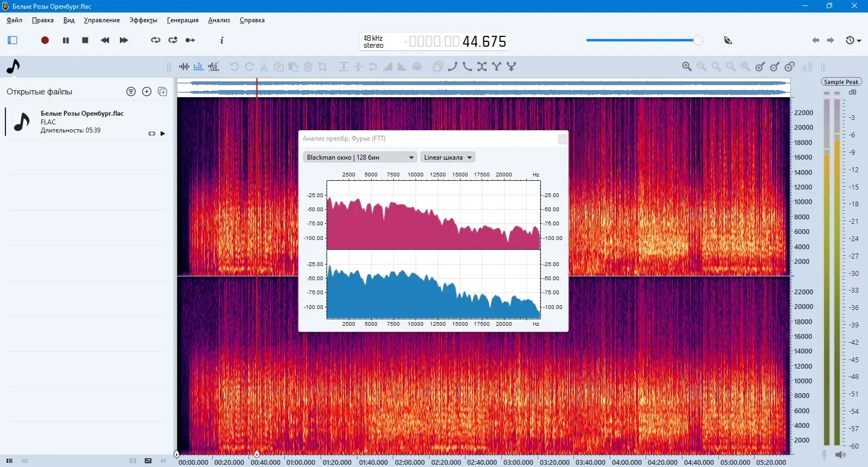Image resolution: width=868 pixels, height=467 pixels.
Task: Stop playback with the square Stop button
Action: point(85,40)
